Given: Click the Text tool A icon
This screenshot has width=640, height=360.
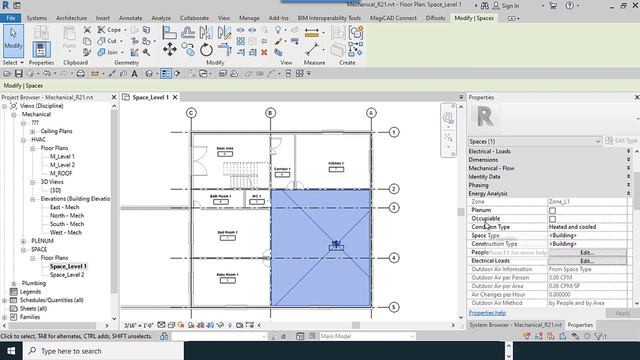Looking at the screenshot, I should [x=134, y=73].
